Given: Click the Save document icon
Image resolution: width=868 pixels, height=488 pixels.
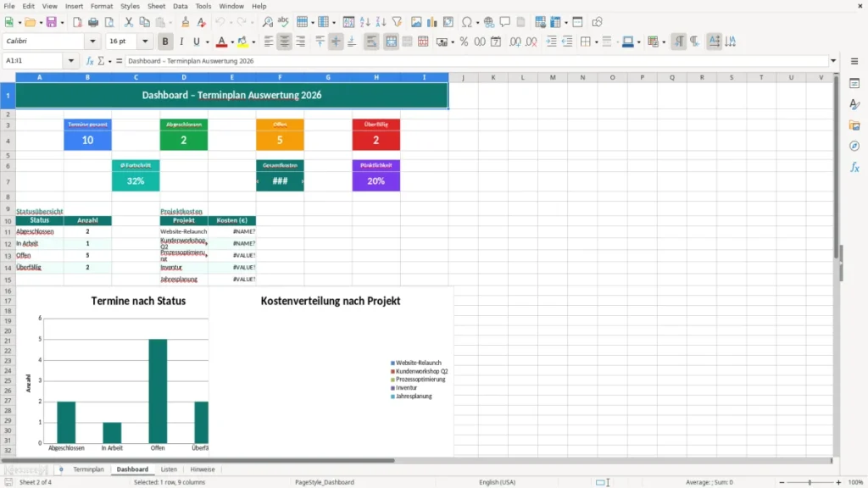Looking at the screenshot, I should pos(52,22).
